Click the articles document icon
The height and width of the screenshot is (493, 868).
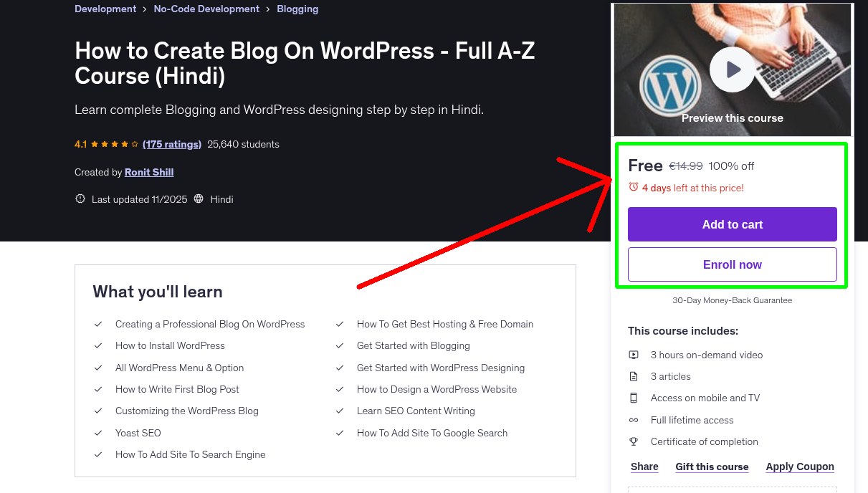(x=634, y=376)
